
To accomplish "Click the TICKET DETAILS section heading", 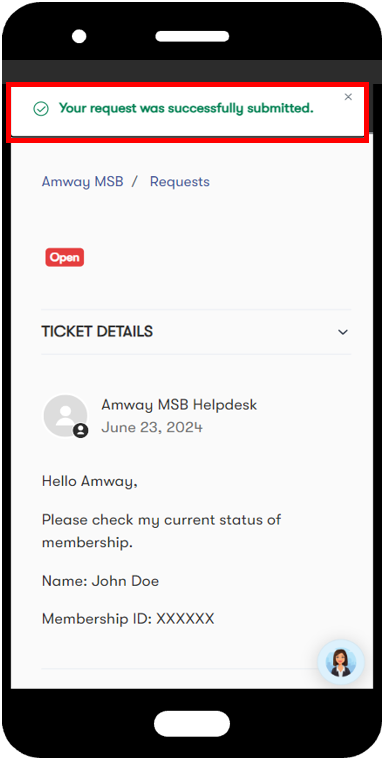I will 97,331.
